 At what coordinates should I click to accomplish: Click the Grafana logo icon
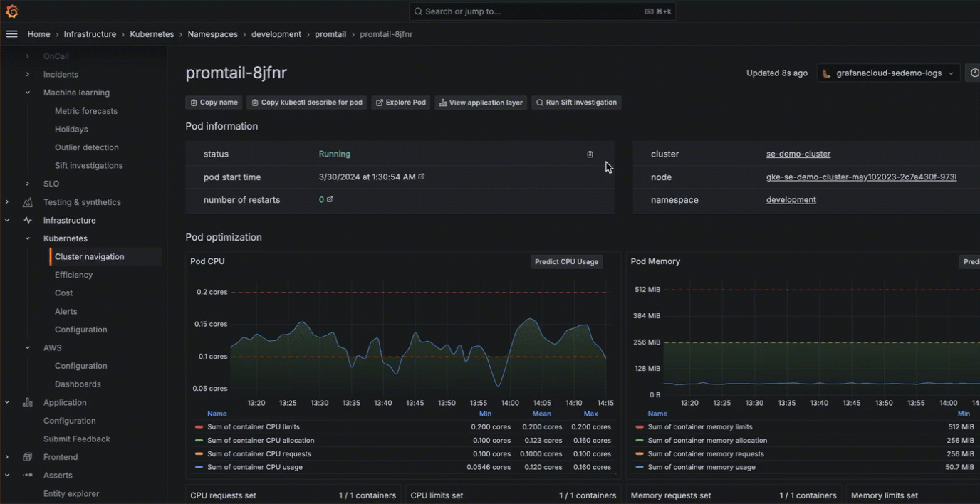pyautogui.click(x=11, y=11)
